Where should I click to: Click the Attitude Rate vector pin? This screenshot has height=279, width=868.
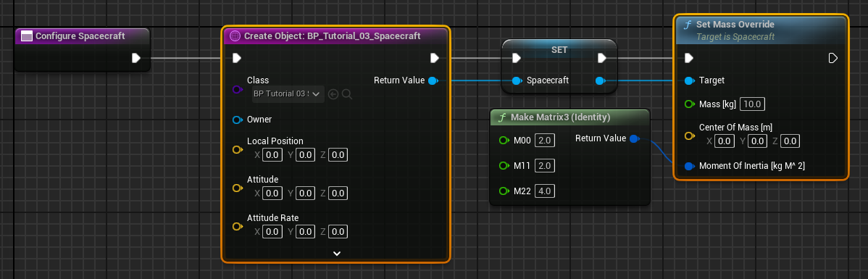(x=238, y=226)
